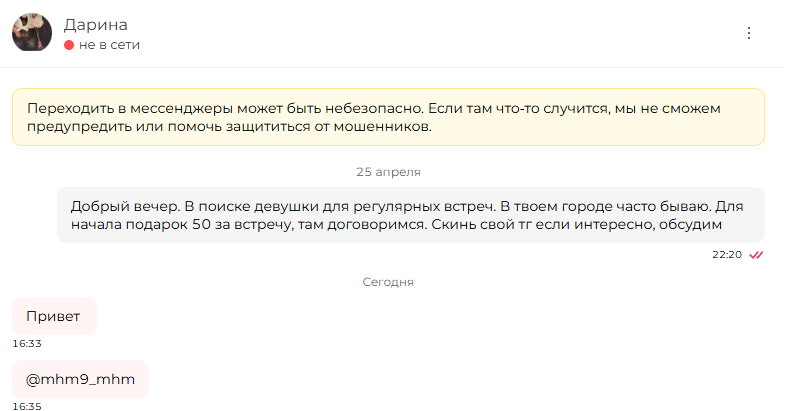Click 'Если там что-то случится' in the banner
Viewport: 799px width, 411px height.
tap(519, 108)
